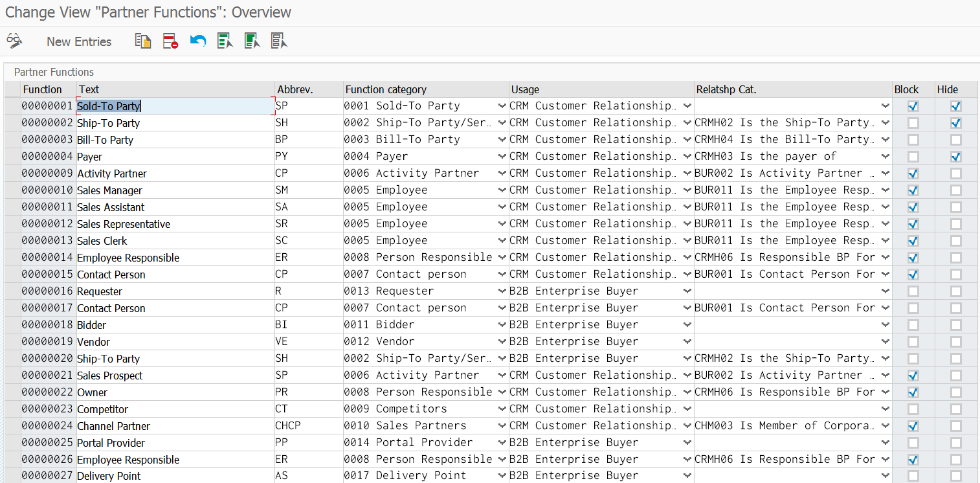Screen dimensions: 980x483
Task: Check Hide for Sales Manager row
Action: click(x=955, y=190)
